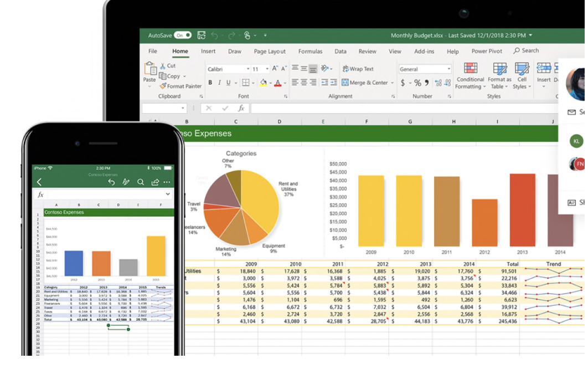
Task: Switch to the Draw tab
Action: (235, 51)
